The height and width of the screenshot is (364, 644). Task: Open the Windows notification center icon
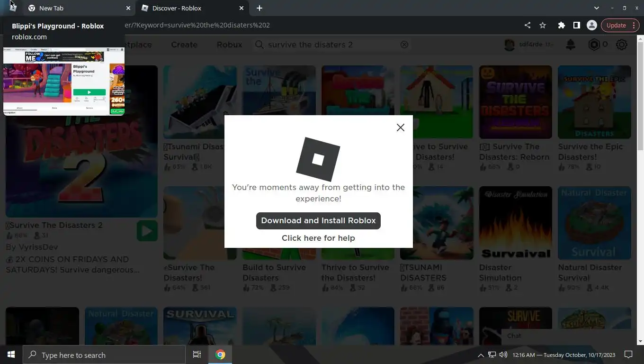pos(628,355)
